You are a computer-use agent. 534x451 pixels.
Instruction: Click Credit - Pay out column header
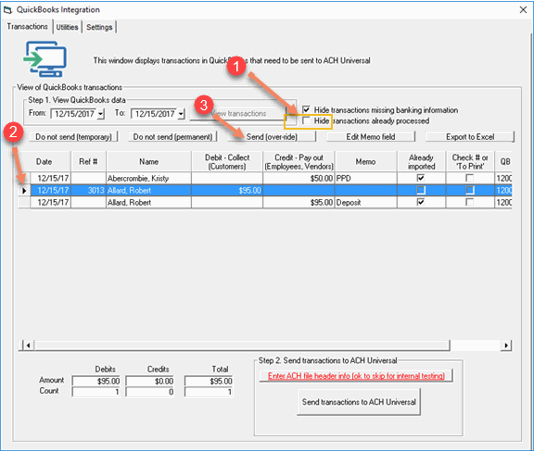299,161
